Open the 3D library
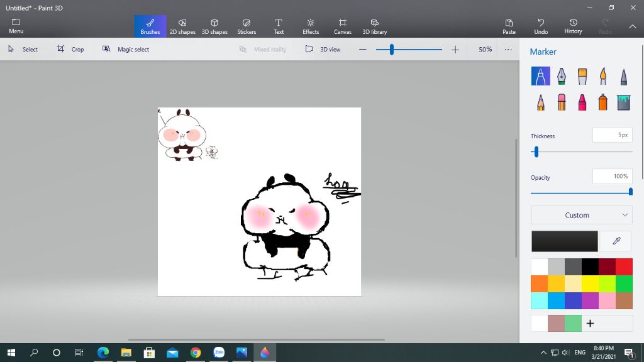Image resolution: width=644 pixels, height=362 pixels. (375, 26)
